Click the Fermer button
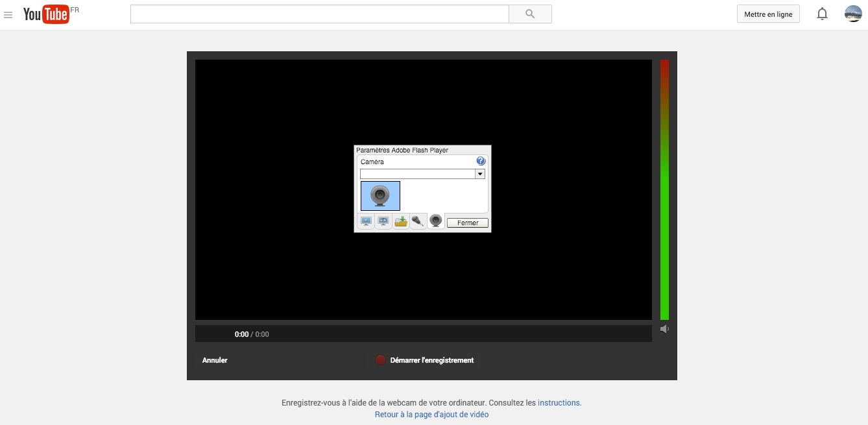The image size is (868, 425). pos(468,223)
